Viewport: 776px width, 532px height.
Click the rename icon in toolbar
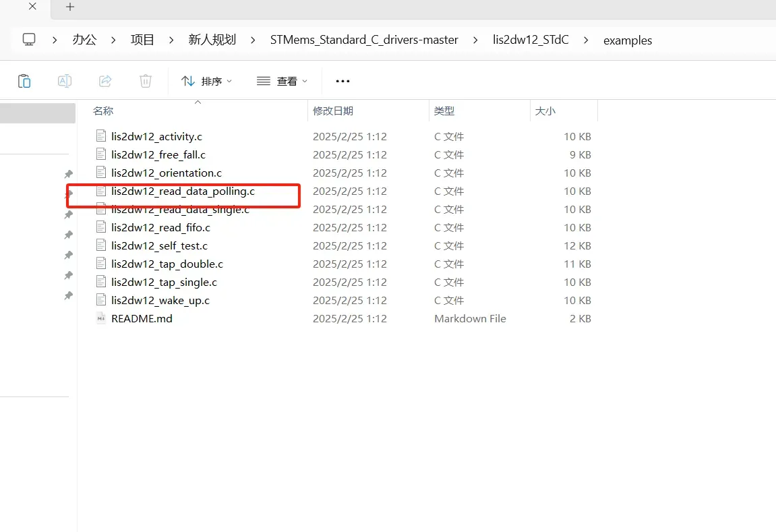(x=65, y=81)
